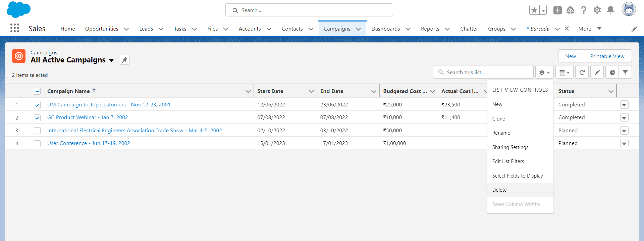
Task: Open the filter panel funnel icon
Action: click(x=625, y=73)
